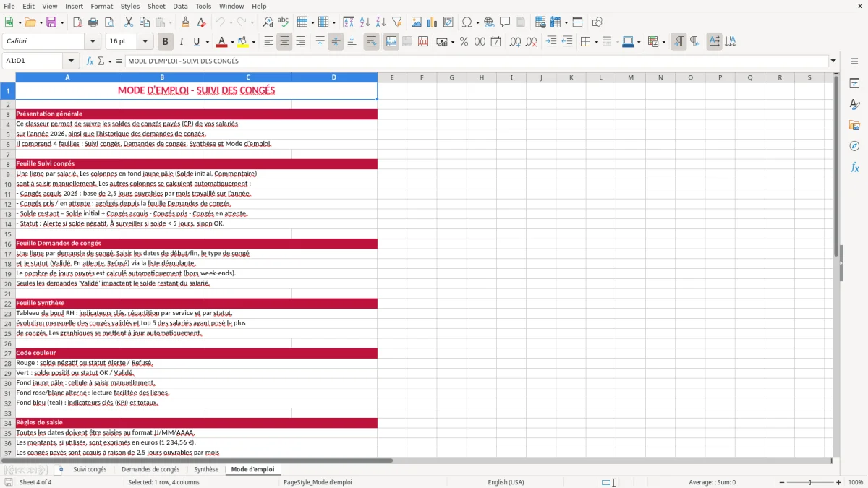Image resolution: width=868 pixels, height=488 pixels.
Task: Toggle Italic formatting
Action: pos(181,42)
